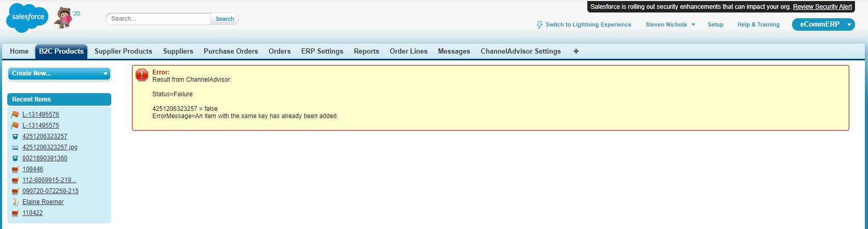Click the ErrorMessage same key text
Viewport: 868px width, 229px height.
[x=245, y=116]
